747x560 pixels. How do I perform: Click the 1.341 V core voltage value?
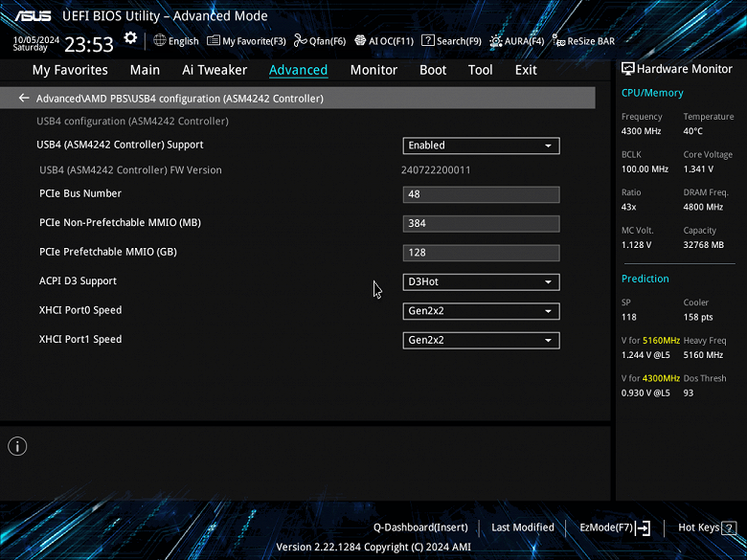(x=698, y=169)
